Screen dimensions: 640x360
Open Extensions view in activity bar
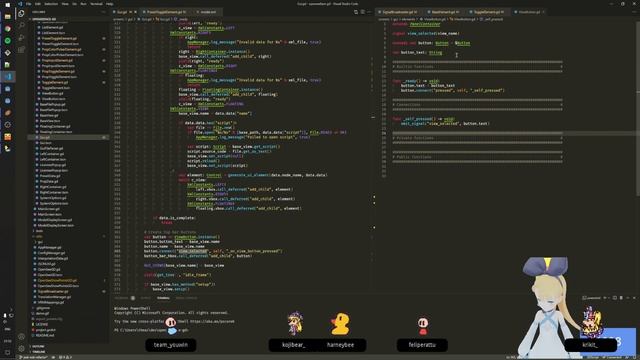21,49
